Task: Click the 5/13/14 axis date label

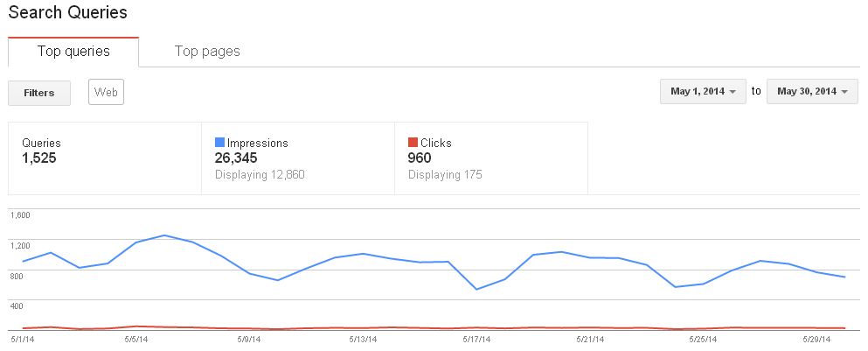Action: [x=363, y=338]
